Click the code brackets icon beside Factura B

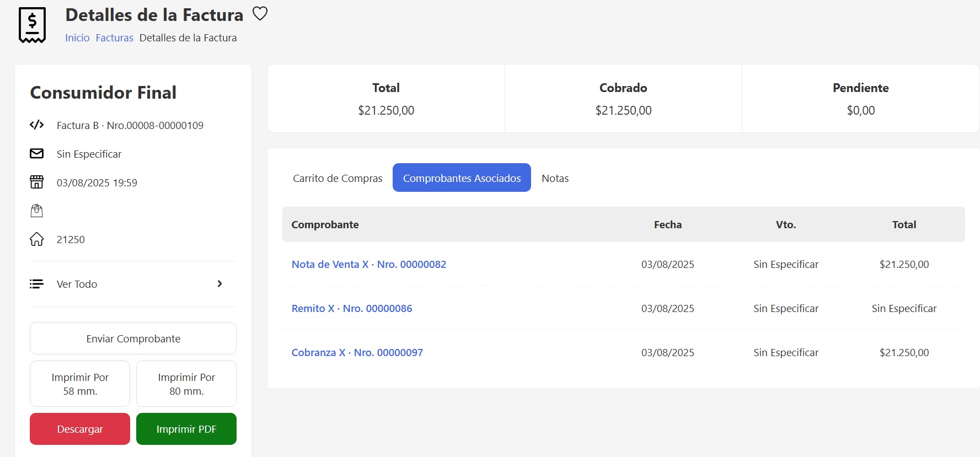[x=36, y=125]
